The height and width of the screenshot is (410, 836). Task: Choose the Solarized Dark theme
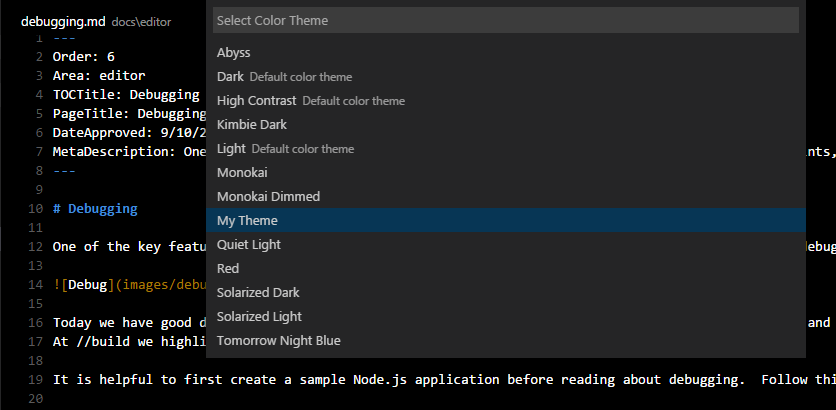click(258, 292)
